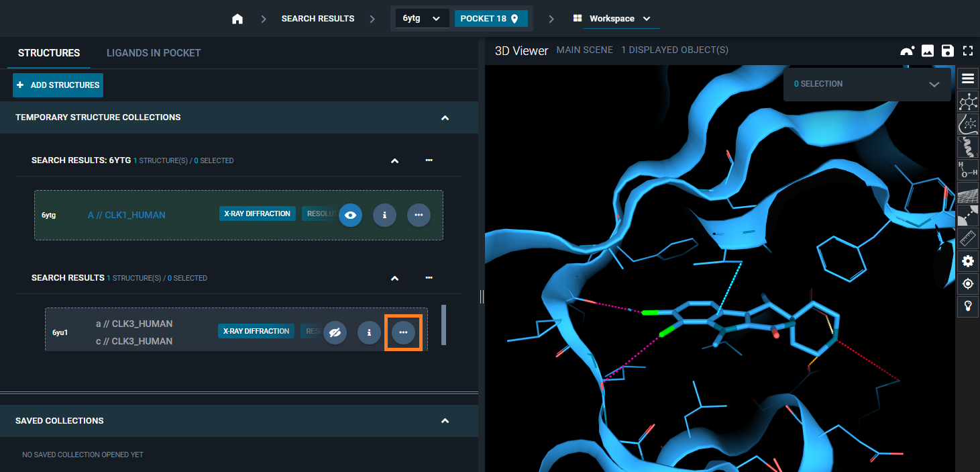Select the 6ytg structure ID label

pos(48,216)
